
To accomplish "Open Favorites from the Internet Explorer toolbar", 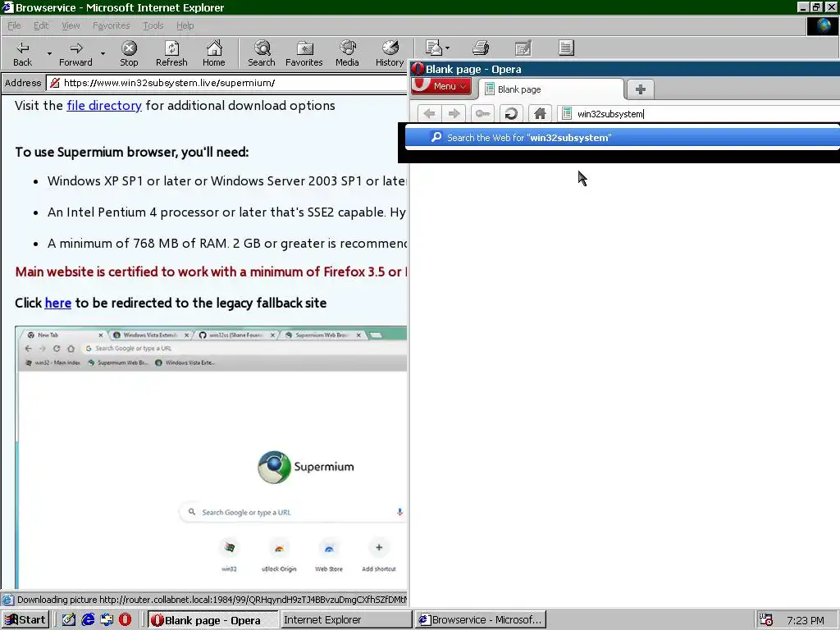I will [x=304, y=53].
